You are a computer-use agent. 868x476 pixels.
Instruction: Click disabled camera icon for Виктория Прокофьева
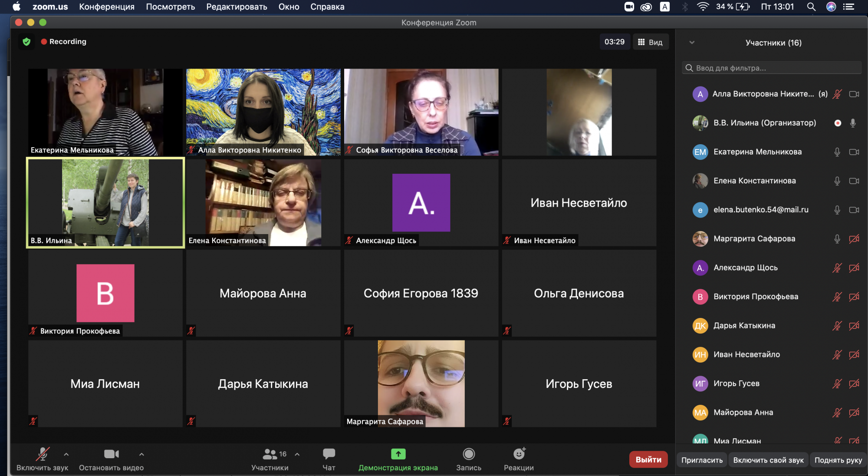854,297
